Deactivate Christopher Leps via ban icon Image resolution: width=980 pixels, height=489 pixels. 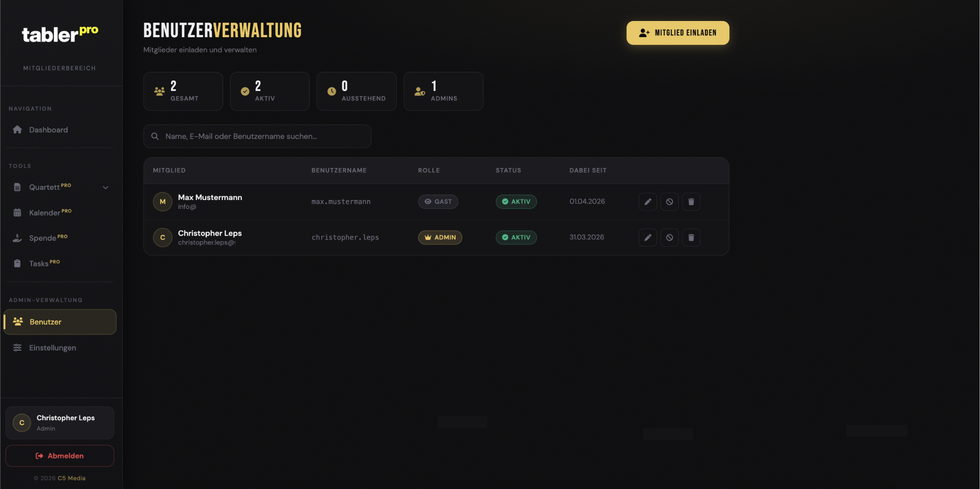669,237
